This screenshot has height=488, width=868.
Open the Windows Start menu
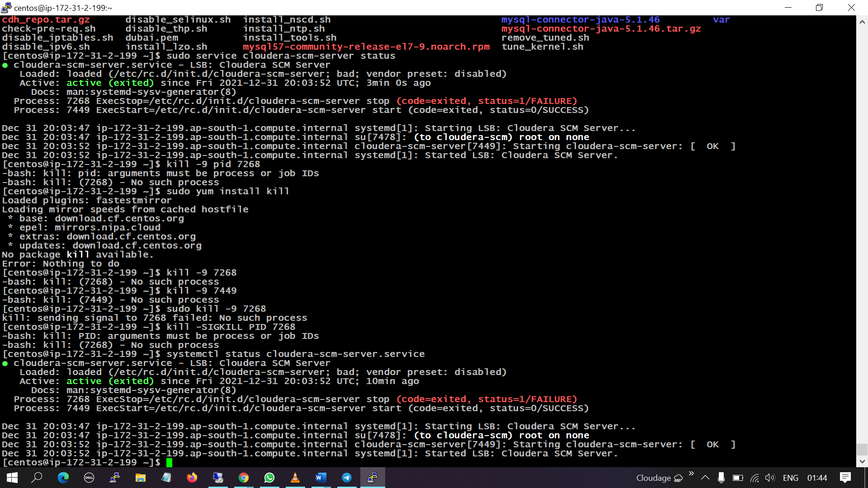pos(12,478)
